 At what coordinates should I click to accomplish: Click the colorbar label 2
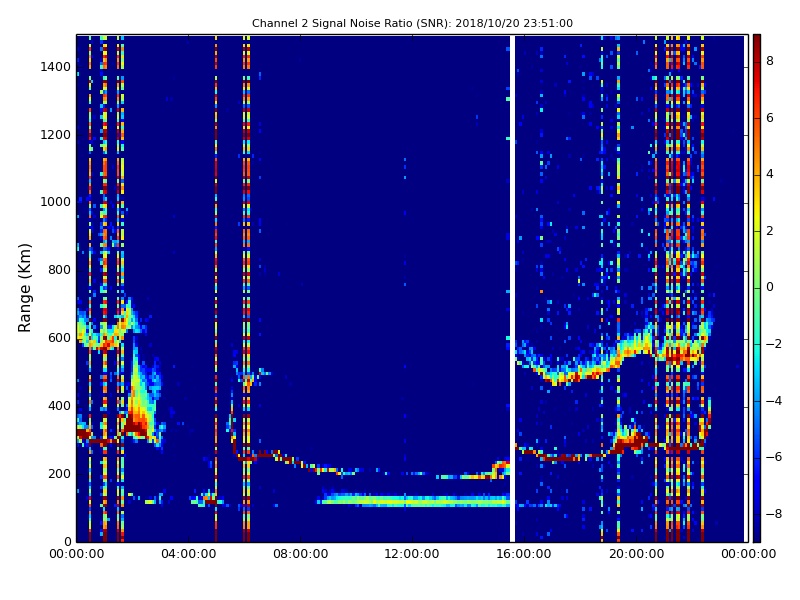click(x=770, y=231)
